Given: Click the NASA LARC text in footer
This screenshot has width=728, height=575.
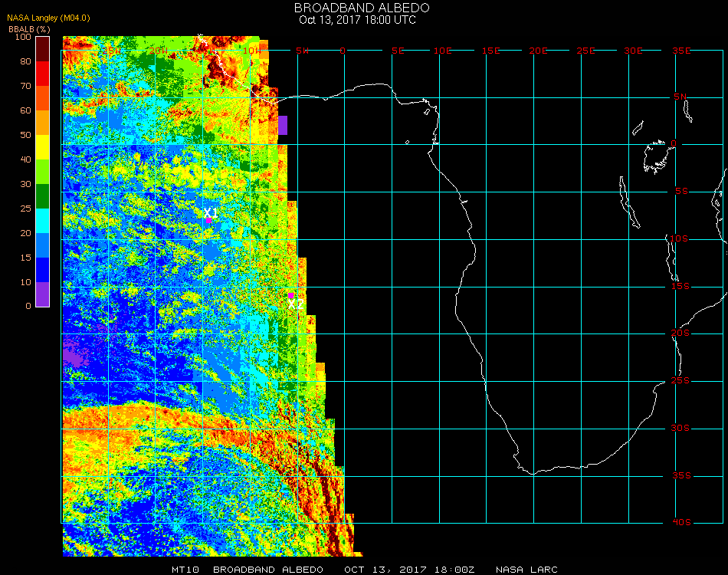Looking at the screenshot, I should 526,570.
